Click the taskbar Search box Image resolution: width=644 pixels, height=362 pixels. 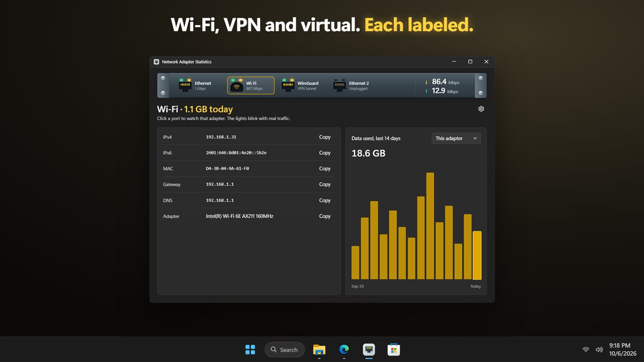pos(285,349)
